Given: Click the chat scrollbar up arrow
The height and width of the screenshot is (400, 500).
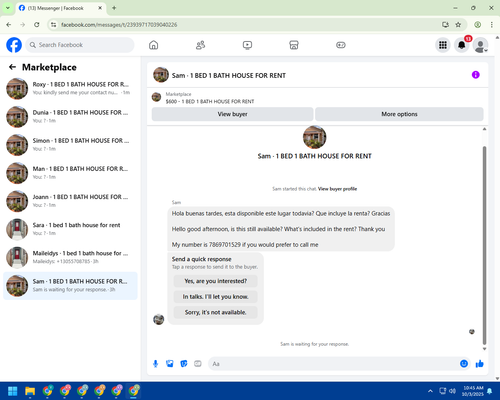Looking at the screenshot, I should click(x=484, y=129).
